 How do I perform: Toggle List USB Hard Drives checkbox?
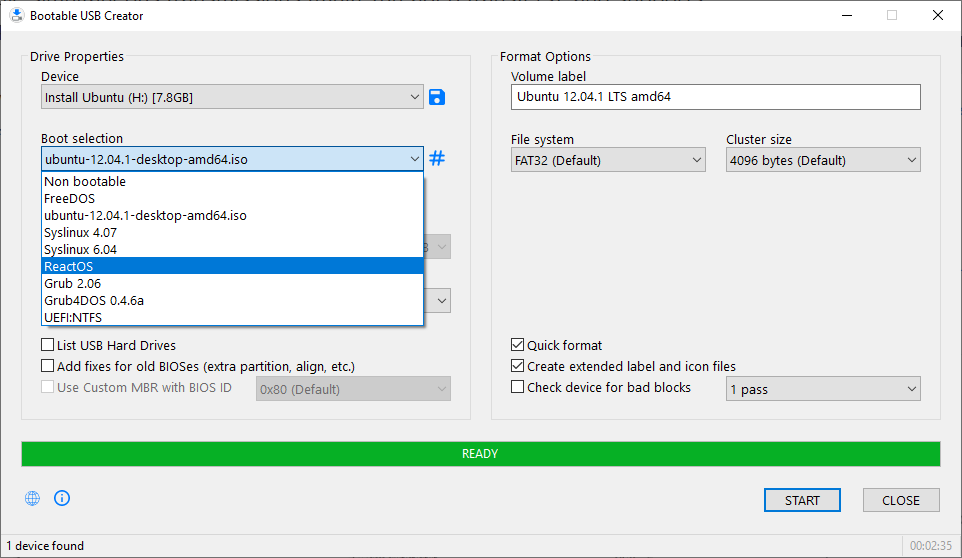48,345
